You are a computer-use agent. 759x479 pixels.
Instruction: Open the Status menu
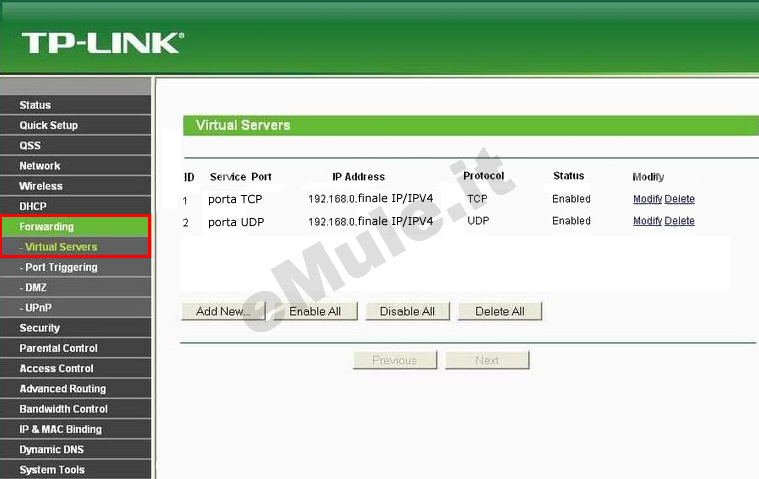click(x=76, y=105)
